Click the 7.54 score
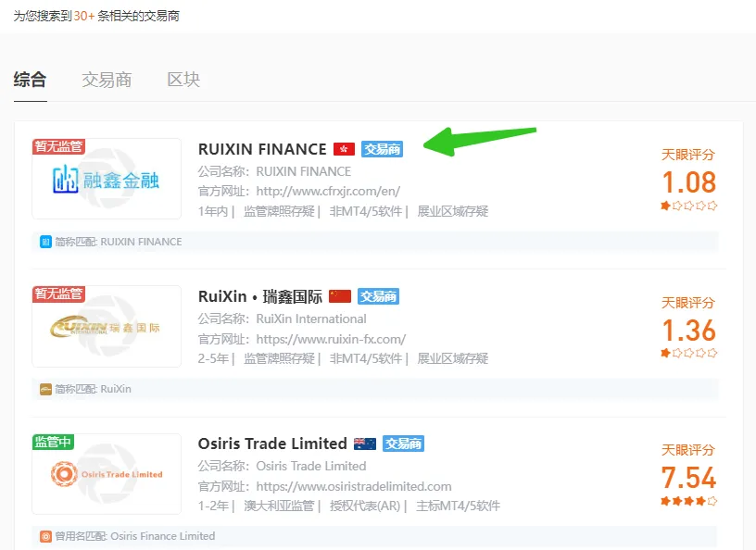 [689, 478]
